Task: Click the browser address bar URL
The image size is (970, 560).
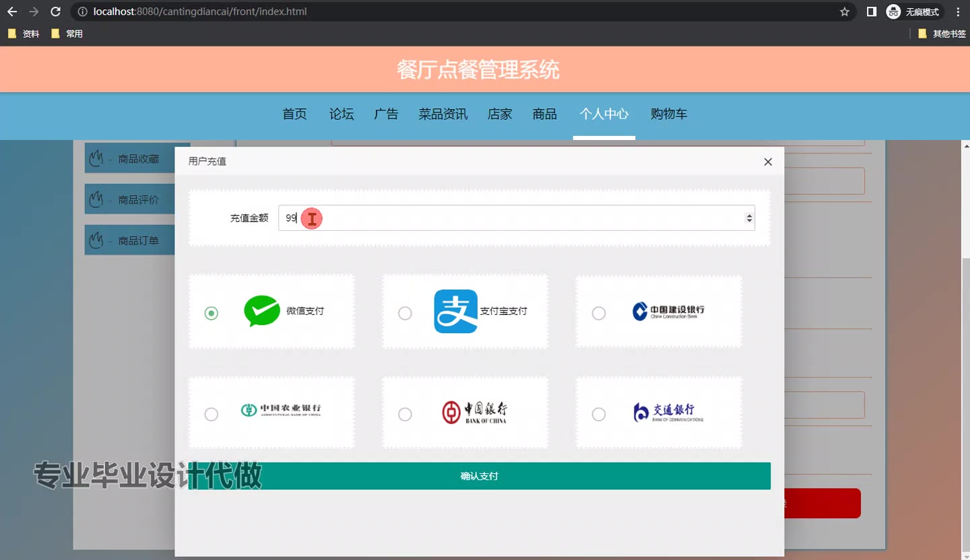Action: pyautogui.click(x=200, y=11)
